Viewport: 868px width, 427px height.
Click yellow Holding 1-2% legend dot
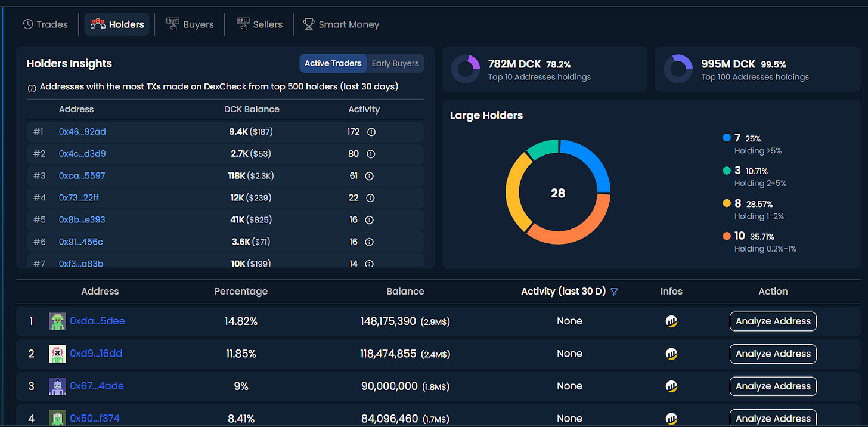[726, 203]
